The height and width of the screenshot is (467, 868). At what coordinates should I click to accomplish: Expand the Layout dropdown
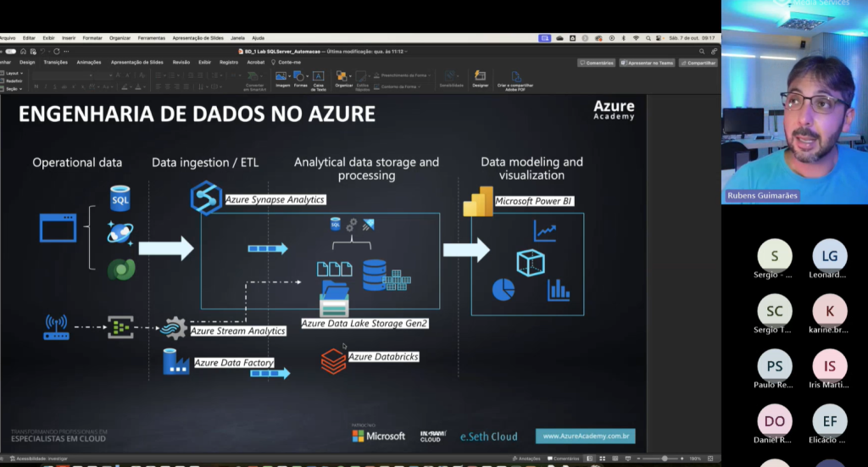[x=13, y=74]
